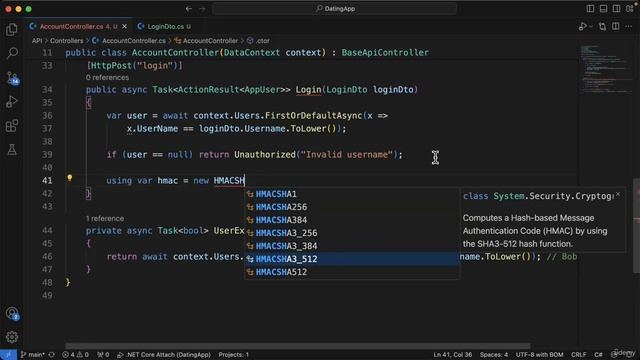Click the remote window indicator in status bar
Viewport: 640px width, 360px height.
[x=8, y=355]
